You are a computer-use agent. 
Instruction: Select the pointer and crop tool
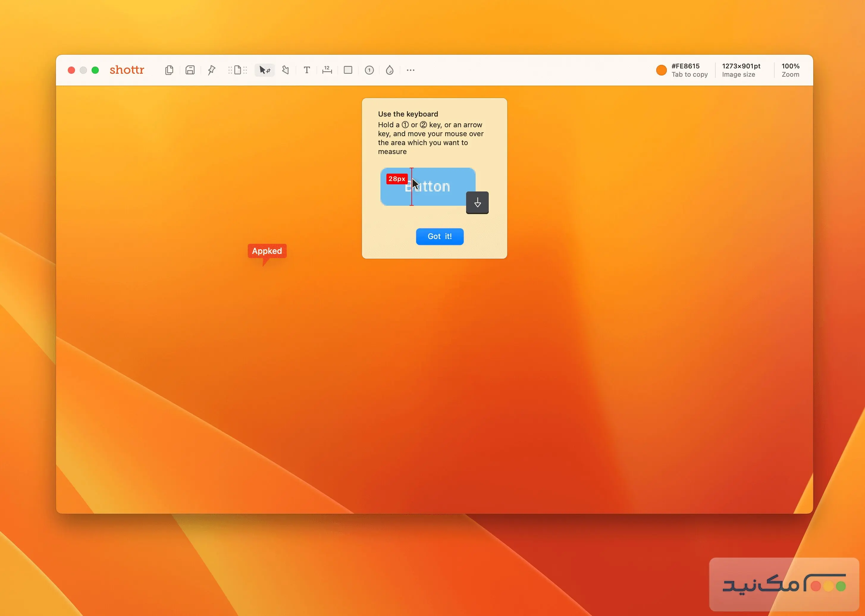[264, 70]
